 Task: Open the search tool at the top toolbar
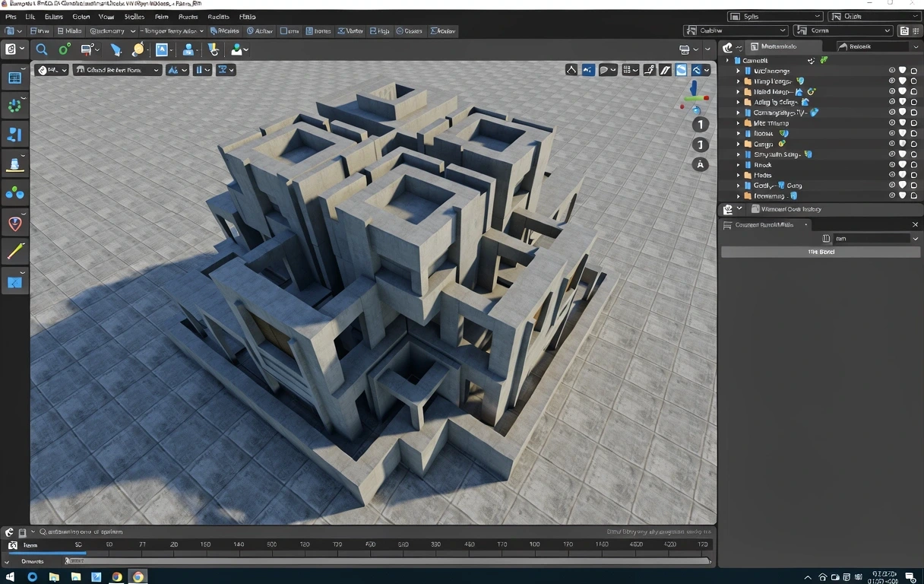tap(41, 49)
